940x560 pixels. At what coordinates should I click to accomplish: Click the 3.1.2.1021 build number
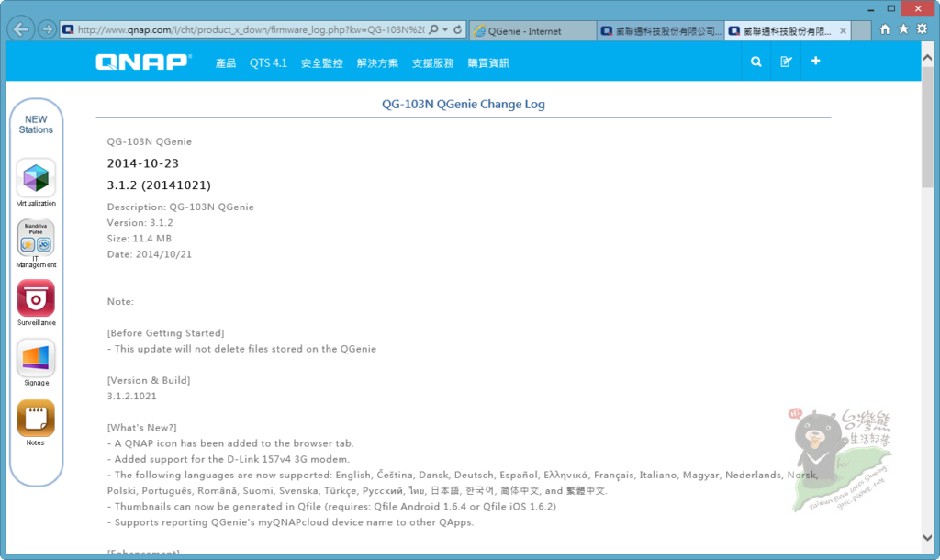[x=131, y=396]
